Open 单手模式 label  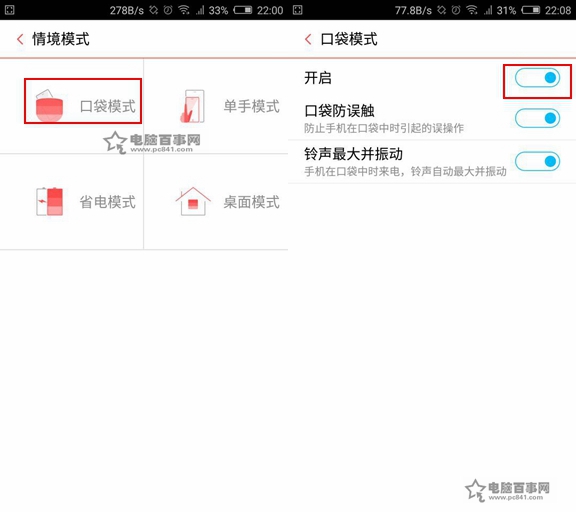pyautogui.click(x=252, y=106)
